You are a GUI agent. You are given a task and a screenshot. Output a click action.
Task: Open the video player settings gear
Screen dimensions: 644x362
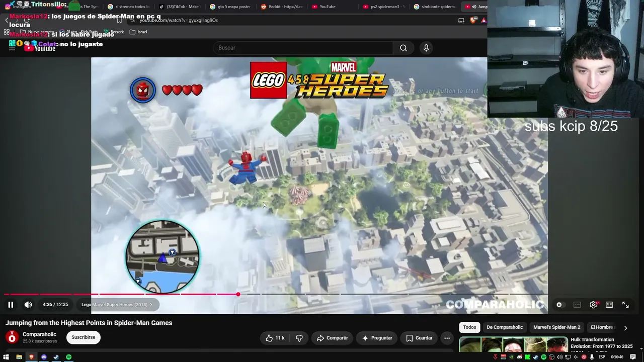[x=594, y=305]
